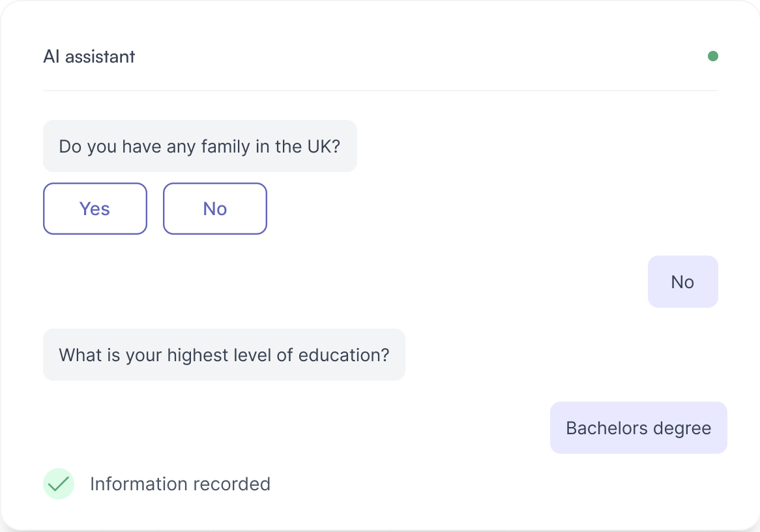Click the checkmark next to Information recorded
This screenshot has height=532, width=760.
pos(59,484)
